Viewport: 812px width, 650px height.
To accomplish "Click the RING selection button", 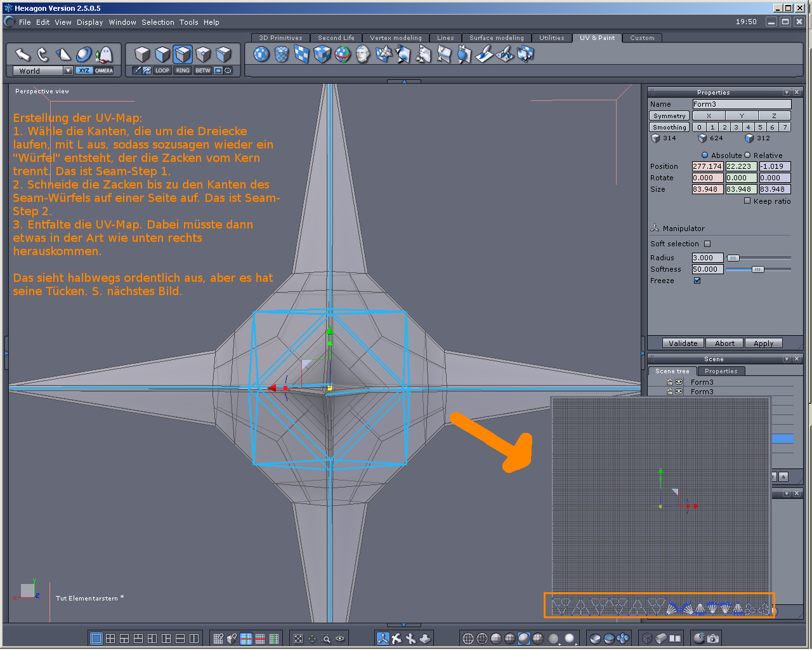I will click(x=183, y=70).
